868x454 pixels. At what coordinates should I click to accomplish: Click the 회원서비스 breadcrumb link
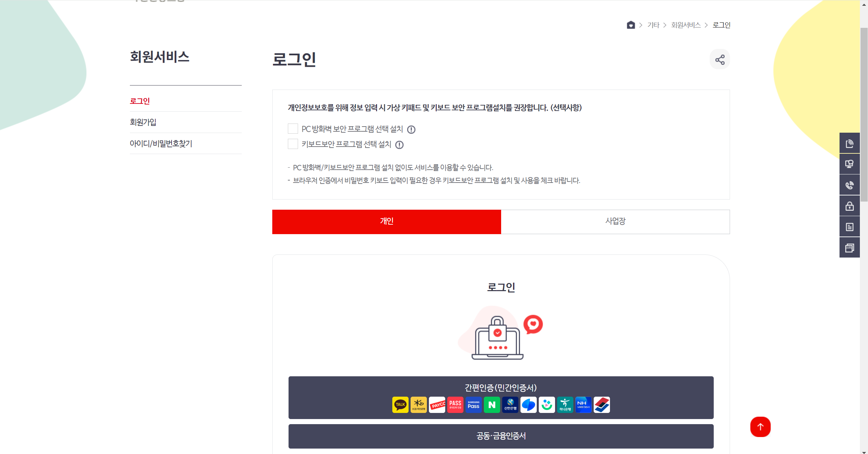click(x=686, y=25)
